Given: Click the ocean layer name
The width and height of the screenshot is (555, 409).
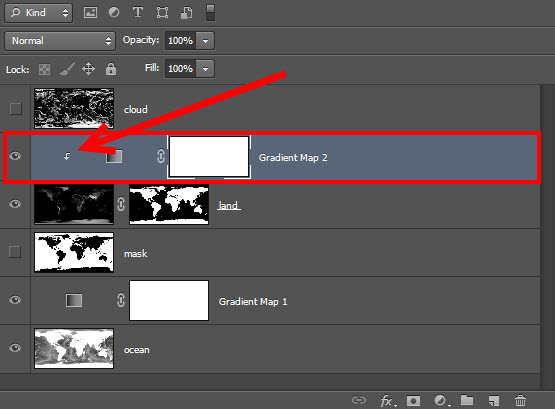Looking at the screenshot, I should coord(137,350).
